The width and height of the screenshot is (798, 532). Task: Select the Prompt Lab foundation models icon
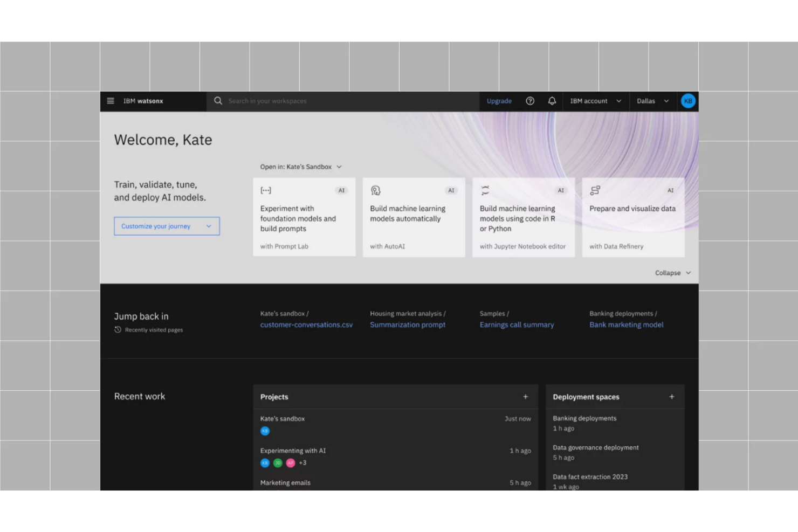point(265,190)
